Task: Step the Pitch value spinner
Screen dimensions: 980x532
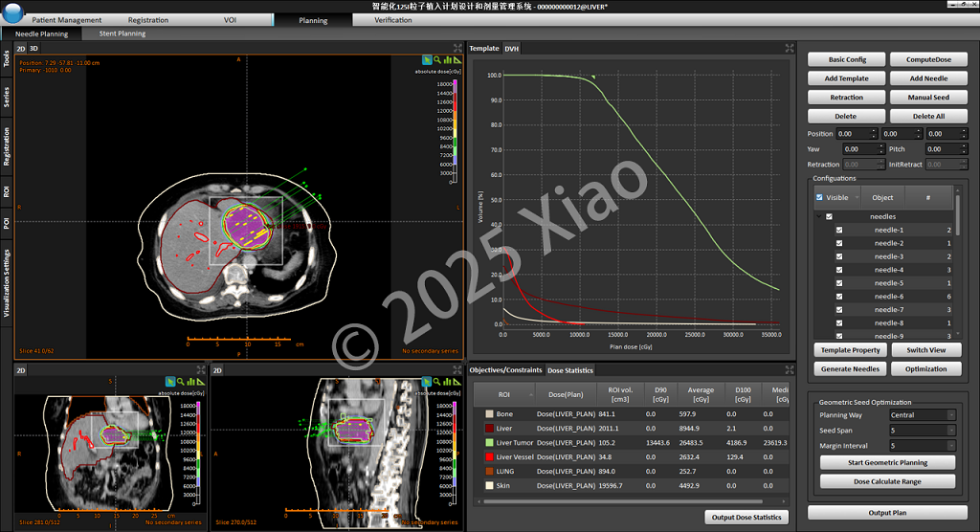Action: (x=964, y=148)
